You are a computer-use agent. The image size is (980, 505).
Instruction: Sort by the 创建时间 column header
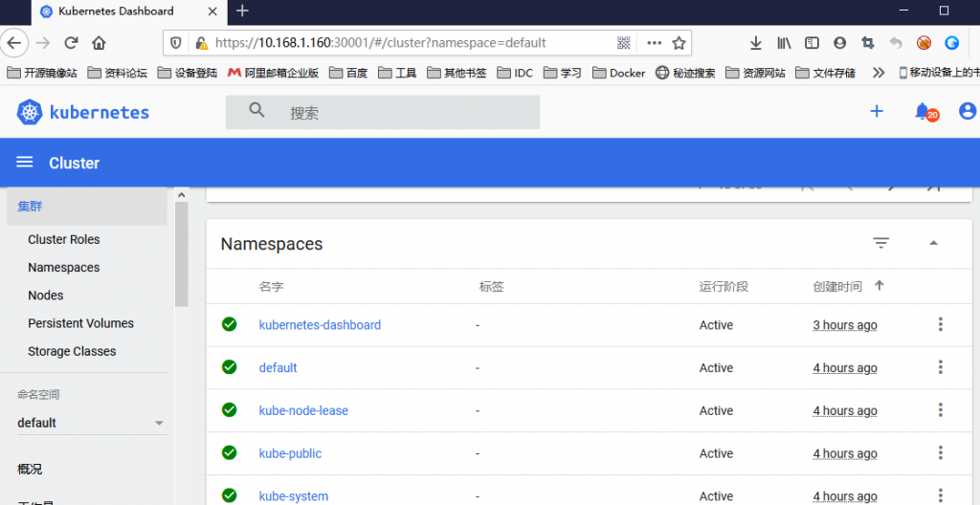837,287
